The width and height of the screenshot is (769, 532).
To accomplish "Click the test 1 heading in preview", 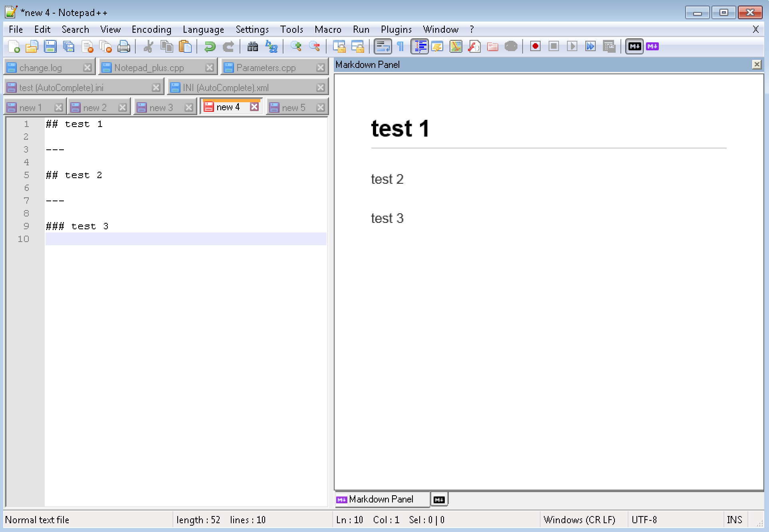I will point(400,128).
